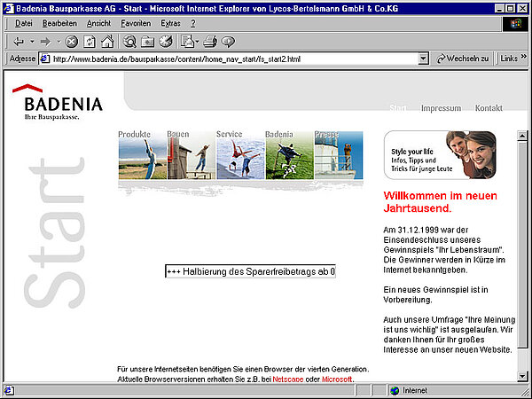The height and width of the screenshot is (399, 532).
Task: Expand the Links toolbar chevron
Action: point(524,57)
